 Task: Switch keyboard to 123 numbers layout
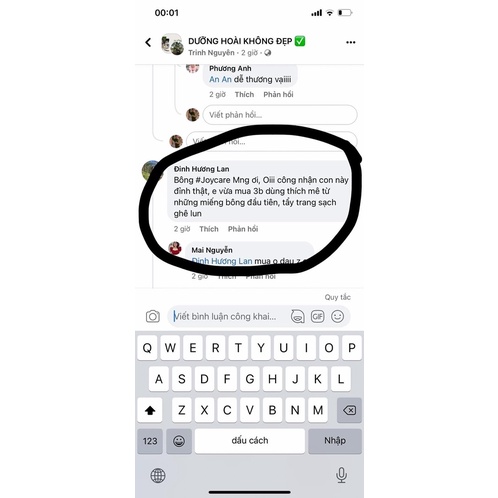point(150,441)
